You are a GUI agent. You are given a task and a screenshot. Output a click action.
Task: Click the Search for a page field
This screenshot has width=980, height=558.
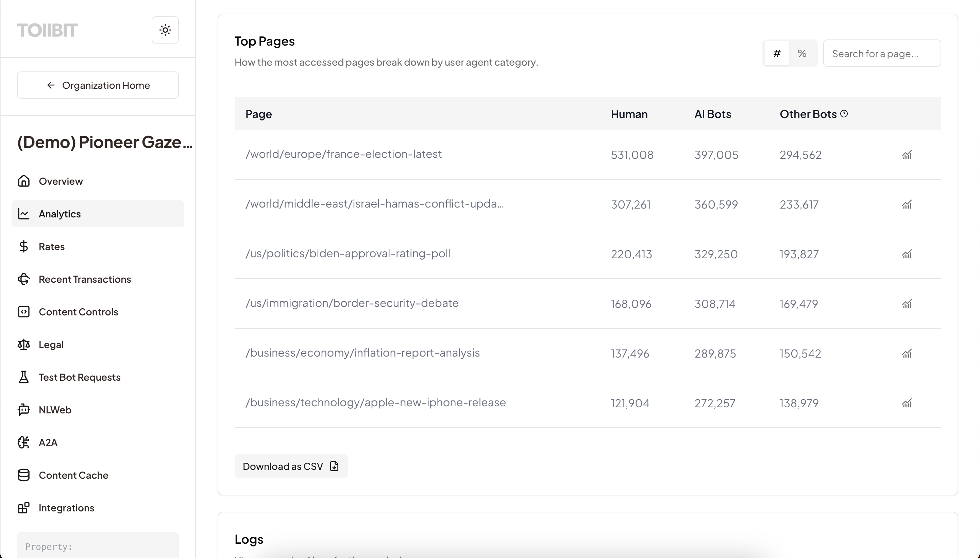click(x=882, y=53)
